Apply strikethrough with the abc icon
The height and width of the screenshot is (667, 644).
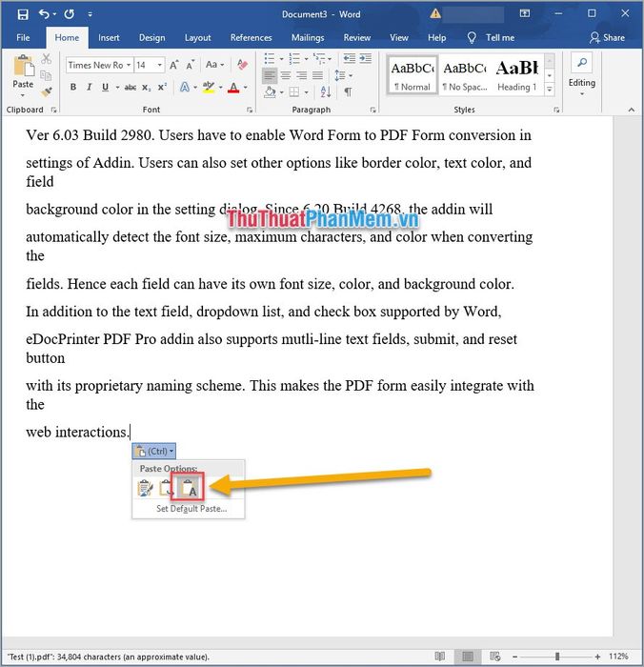coord(131,88)
